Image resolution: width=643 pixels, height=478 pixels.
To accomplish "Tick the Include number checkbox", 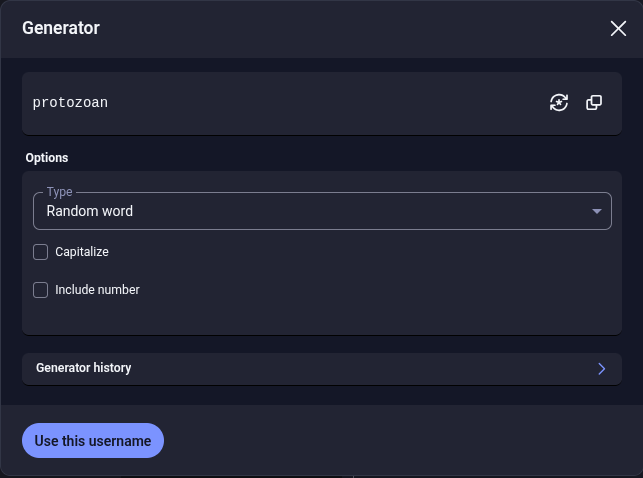I will point(41,290).
